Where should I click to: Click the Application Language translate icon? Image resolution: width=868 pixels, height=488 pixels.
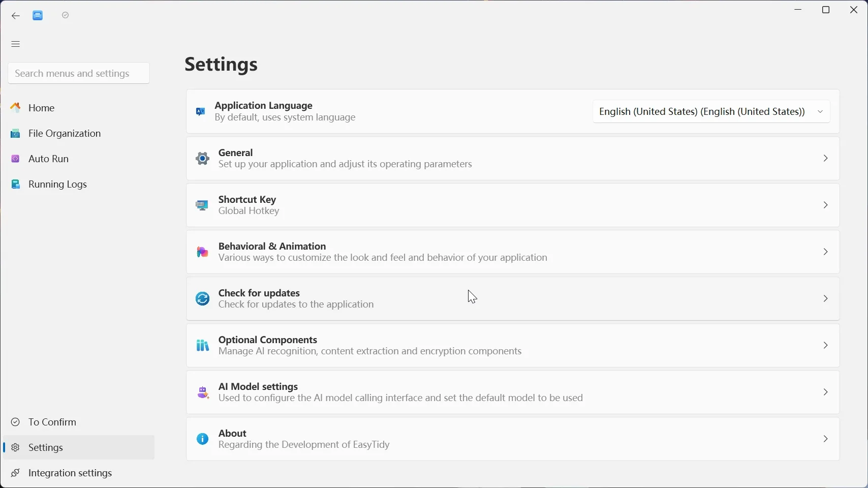[201, 112]
